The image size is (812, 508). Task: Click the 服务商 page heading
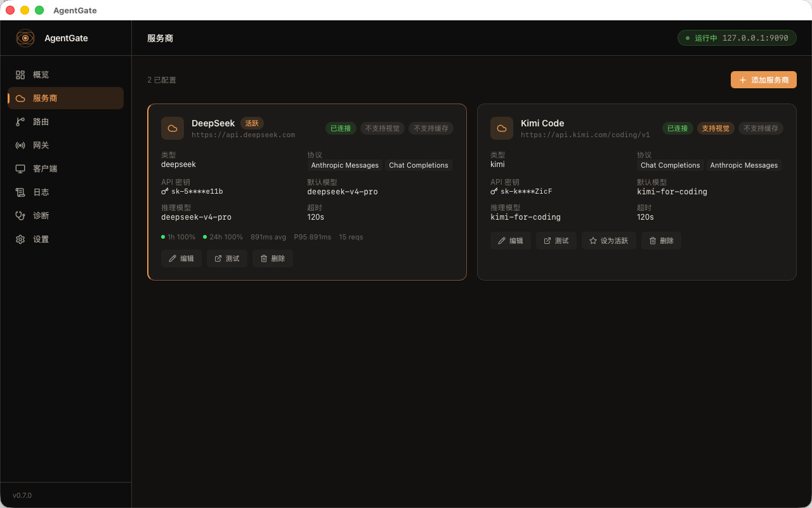point(160,38)
